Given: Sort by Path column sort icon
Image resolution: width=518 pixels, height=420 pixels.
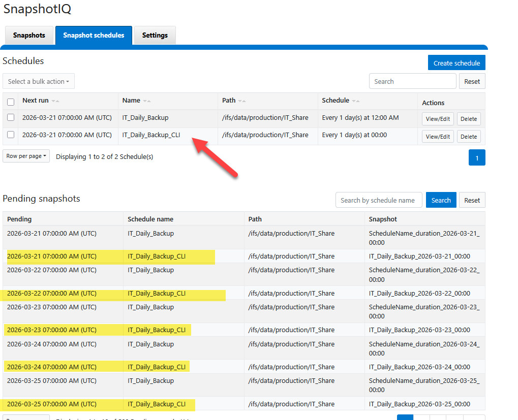Looking at the screenshot, I should pos(242,101).
